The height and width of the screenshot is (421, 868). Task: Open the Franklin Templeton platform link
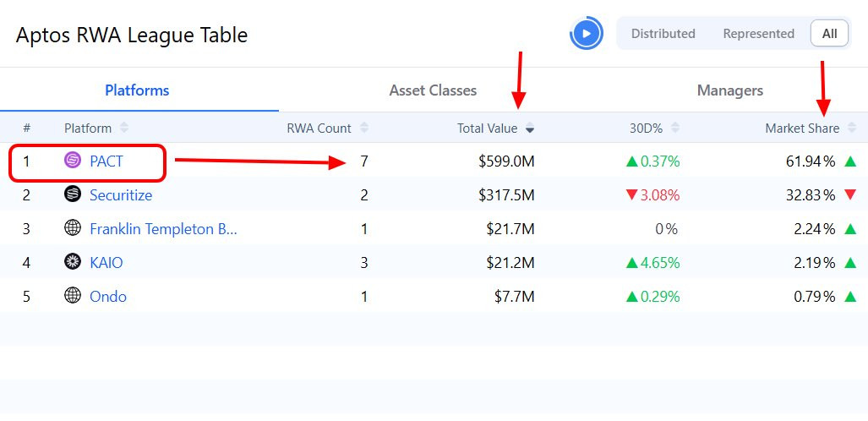click(x=163, y=229)
